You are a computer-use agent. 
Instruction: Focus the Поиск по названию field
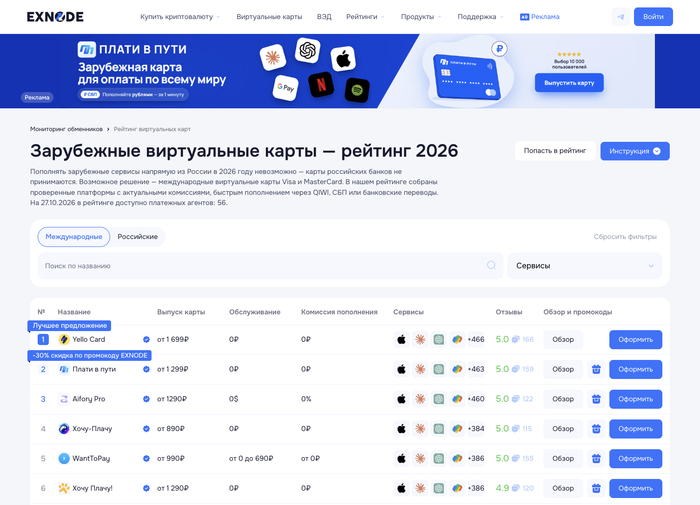(x=270, y=266)
